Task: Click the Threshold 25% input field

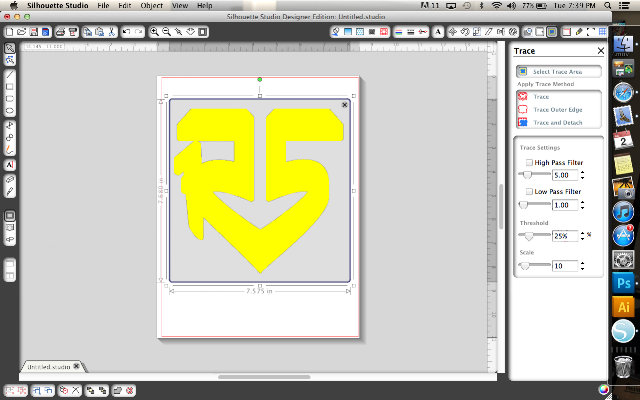Action: point(565,236)
